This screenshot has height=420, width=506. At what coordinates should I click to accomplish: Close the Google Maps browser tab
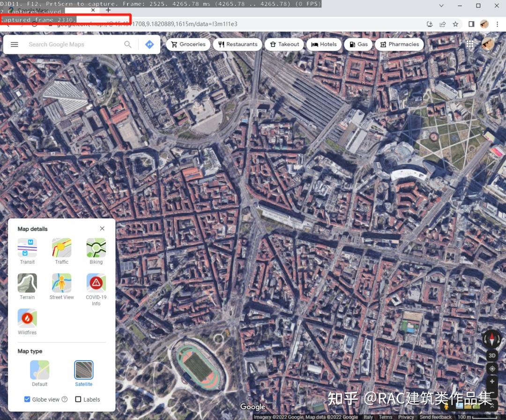click(x=93, y=10)
